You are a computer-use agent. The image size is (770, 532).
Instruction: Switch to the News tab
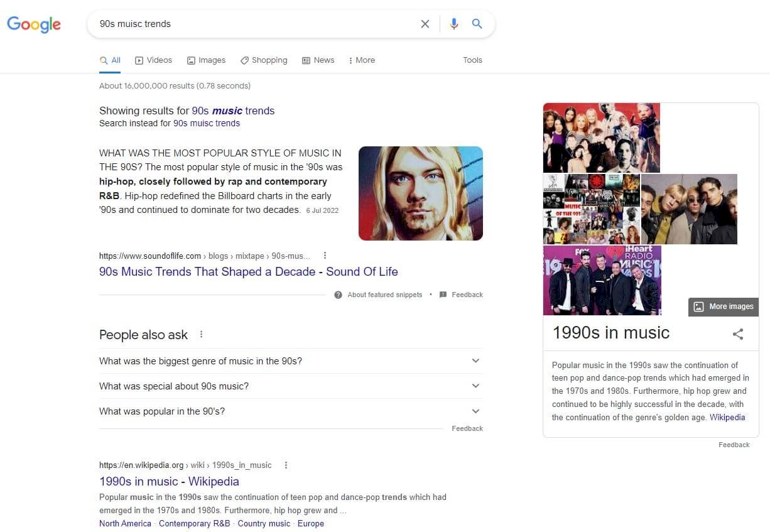[x=318, y=60]
